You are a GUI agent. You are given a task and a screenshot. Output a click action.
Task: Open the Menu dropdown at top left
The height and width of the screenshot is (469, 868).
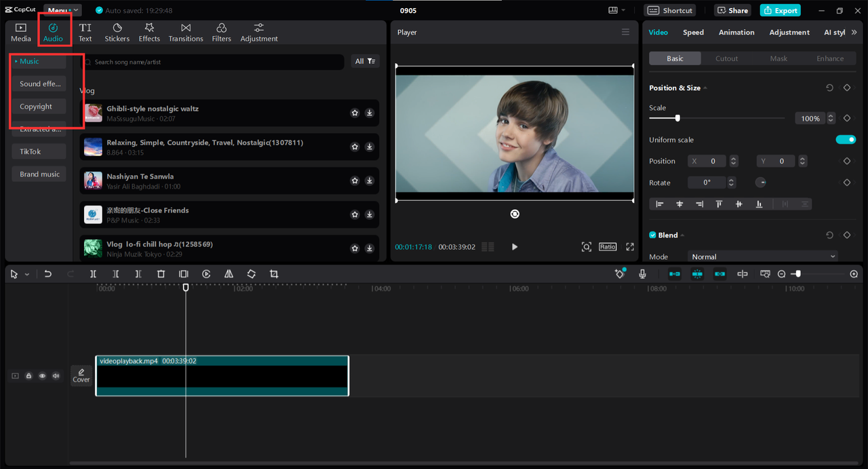click(62, 10)
